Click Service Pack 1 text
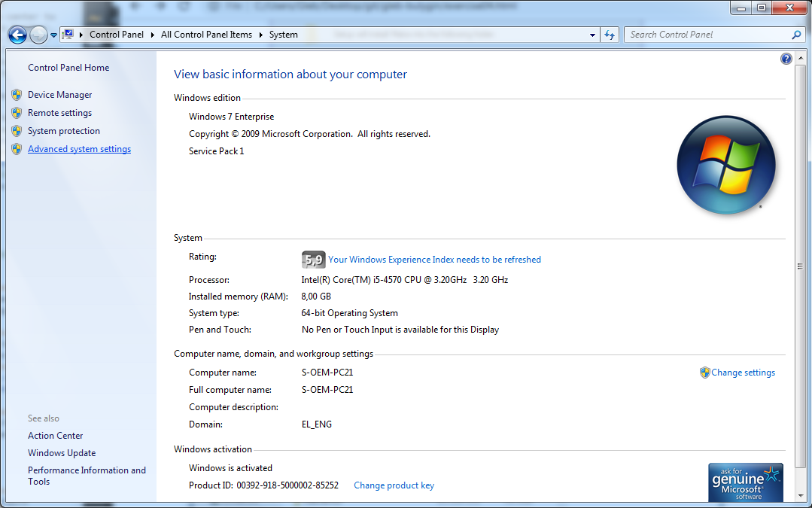 [217, 151]
